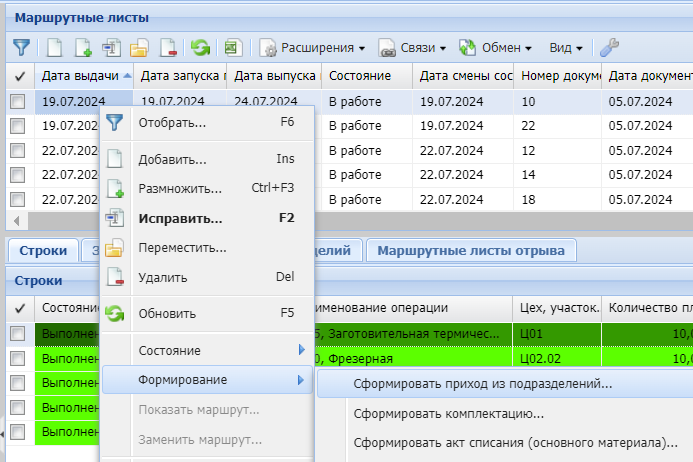Select Сформировать приход из подразделений...
Screen dimensions: 693x462
click(469, 382)
